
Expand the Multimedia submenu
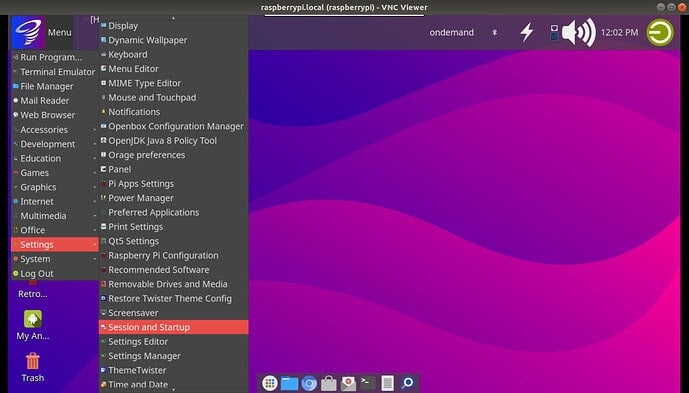pyautogui.click(x=54, y=216)
